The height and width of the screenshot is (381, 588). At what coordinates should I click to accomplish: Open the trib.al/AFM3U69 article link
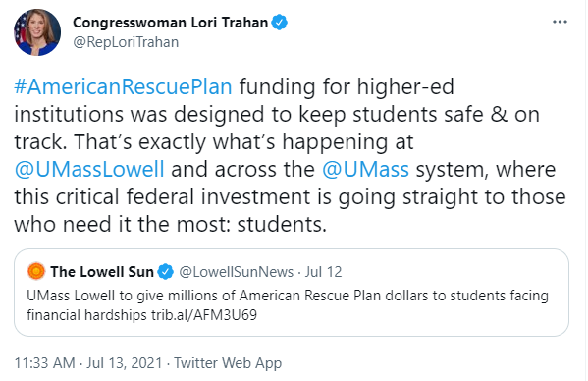coord(204,315)
